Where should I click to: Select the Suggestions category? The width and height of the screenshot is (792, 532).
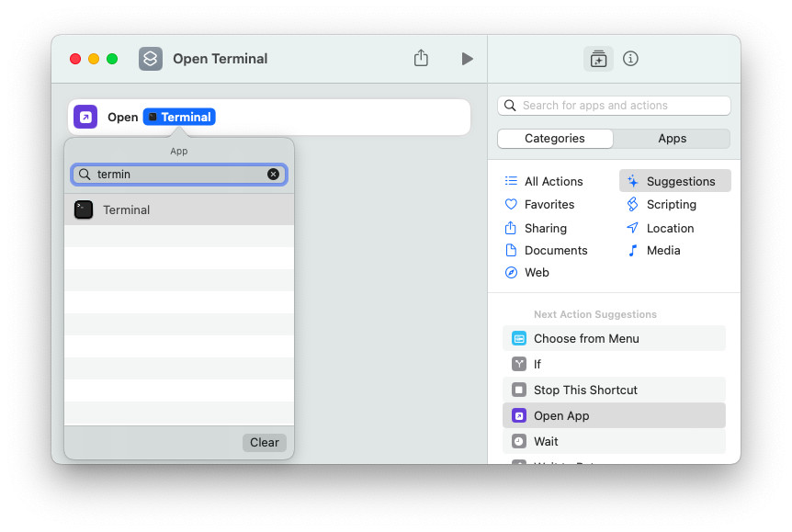click(x=674, y=181)
